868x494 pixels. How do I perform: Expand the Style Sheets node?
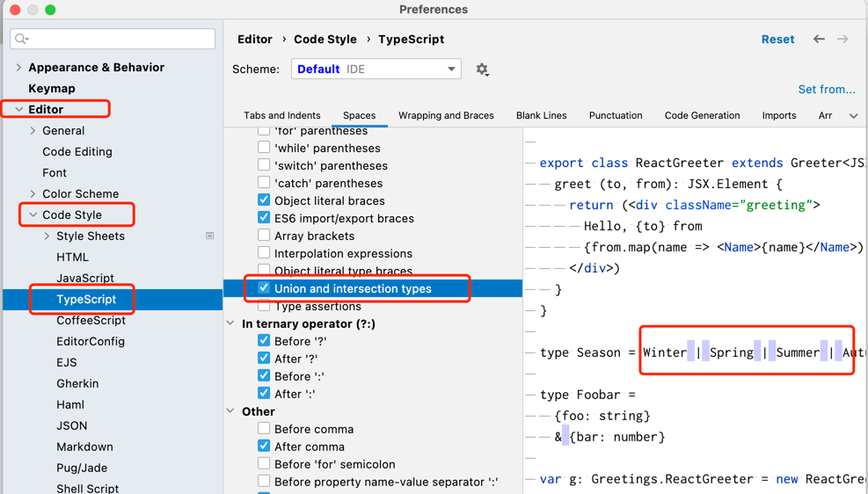click(x=47, y=236)
